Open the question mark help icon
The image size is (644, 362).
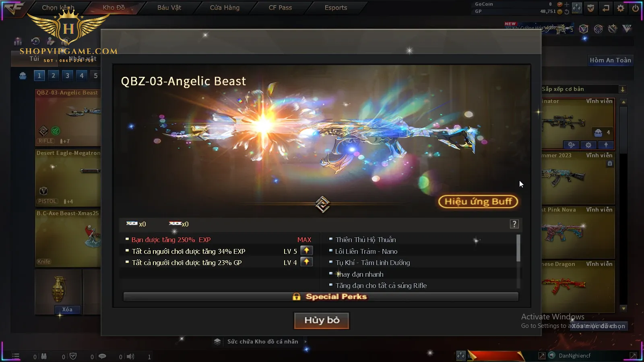click(x=514, y=224)
